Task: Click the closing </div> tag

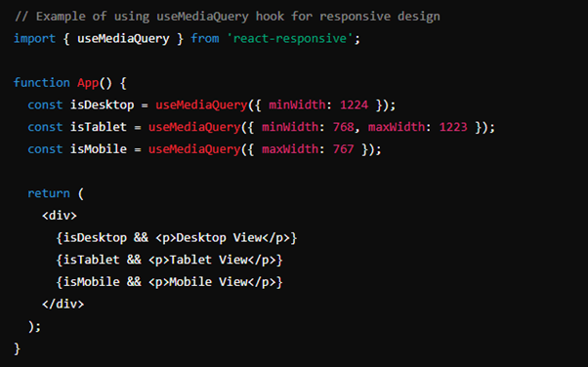Action: click(63, 304)
